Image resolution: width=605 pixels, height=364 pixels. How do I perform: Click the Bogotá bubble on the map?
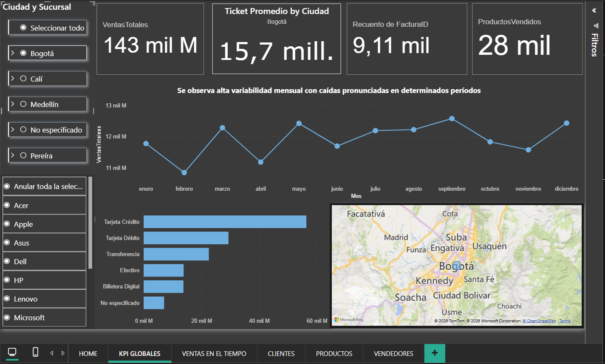(457, 266)
